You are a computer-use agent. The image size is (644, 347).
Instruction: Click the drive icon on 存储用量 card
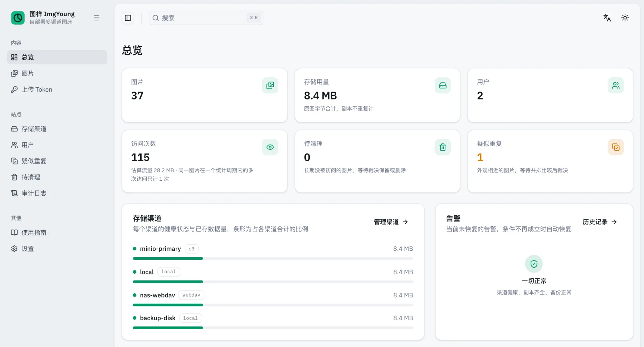[443, 85]
